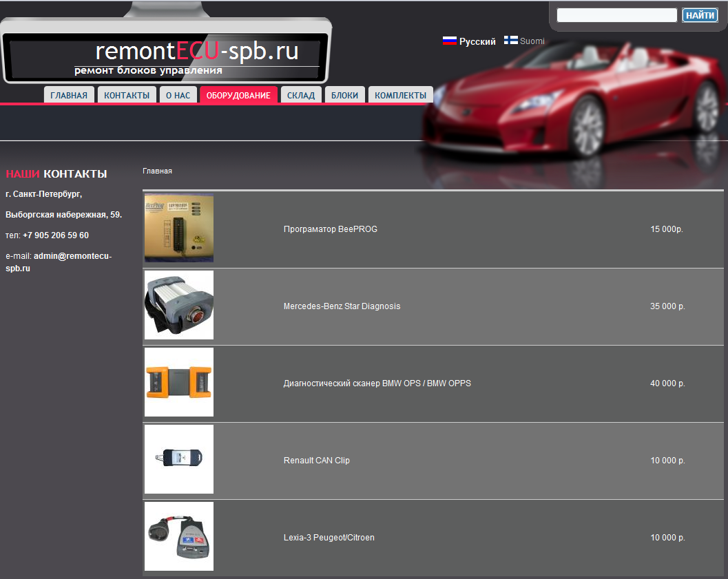The height and width of the screenshot is (579, 728).
Task: Click the Главная breadcrumb link
Action: pos(157,171)
